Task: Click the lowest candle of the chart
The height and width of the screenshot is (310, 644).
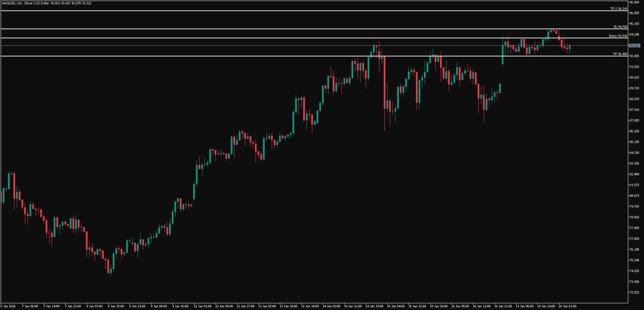Action: pyautogui.click(x=111, y=271)
